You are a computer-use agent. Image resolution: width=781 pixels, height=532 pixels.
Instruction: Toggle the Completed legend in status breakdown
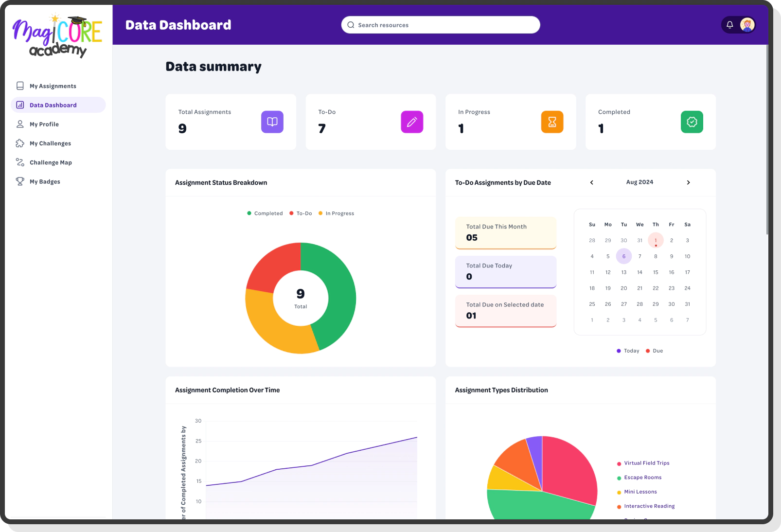(x=265, y=213)
